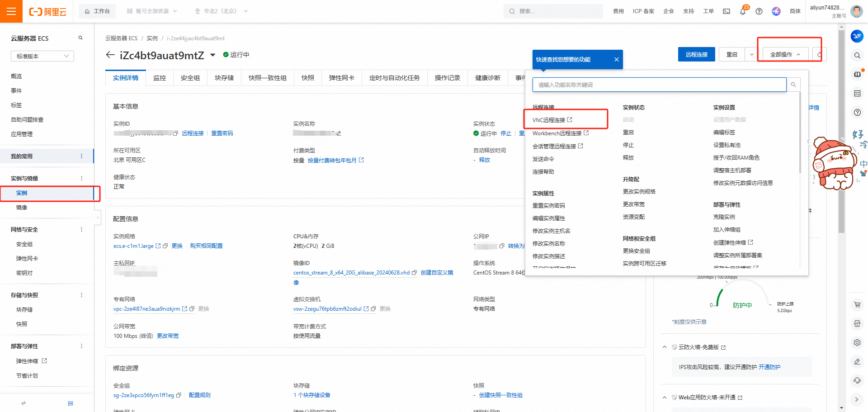This screenshot has height=412, width=868.
Task: Copy the VPC ID vpc-2ze4l87ne3aua9rvzkjrm
Action: click(192, 309)
